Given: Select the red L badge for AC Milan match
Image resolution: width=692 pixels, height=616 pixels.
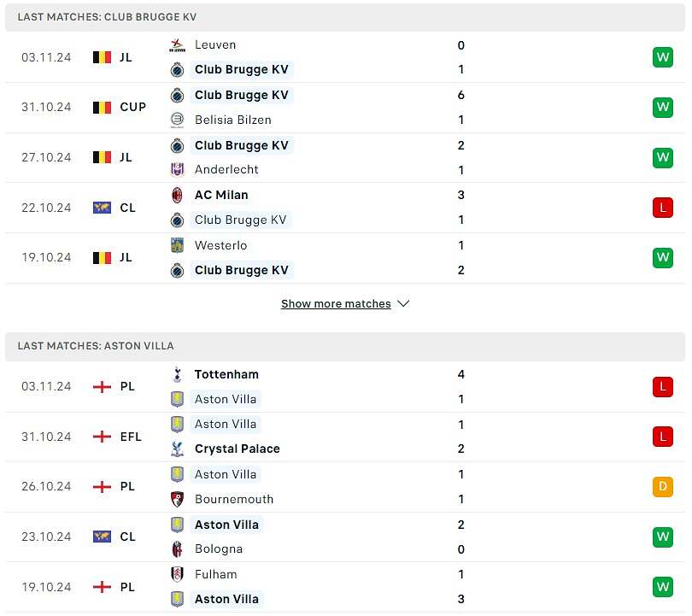Looking at the screenshot, I should 662,208.
